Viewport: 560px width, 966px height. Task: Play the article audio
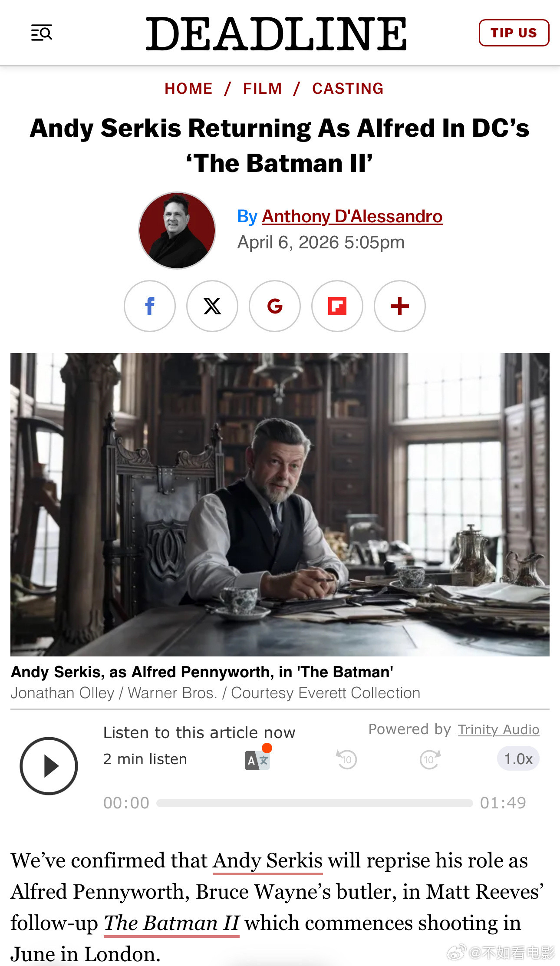click(x=49, y=766)
